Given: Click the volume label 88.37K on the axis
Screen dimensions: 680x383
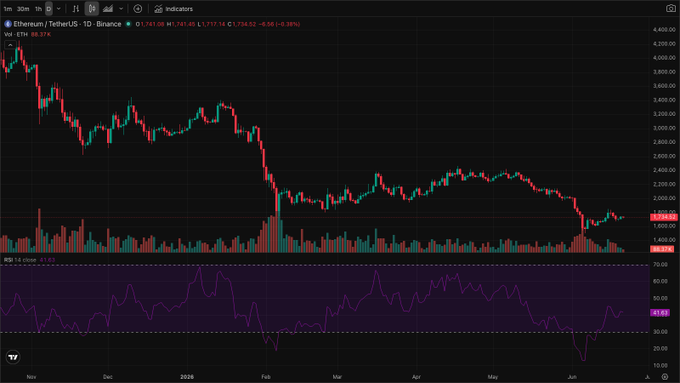Looking at the screenshot, I should (x=662, y=249).
